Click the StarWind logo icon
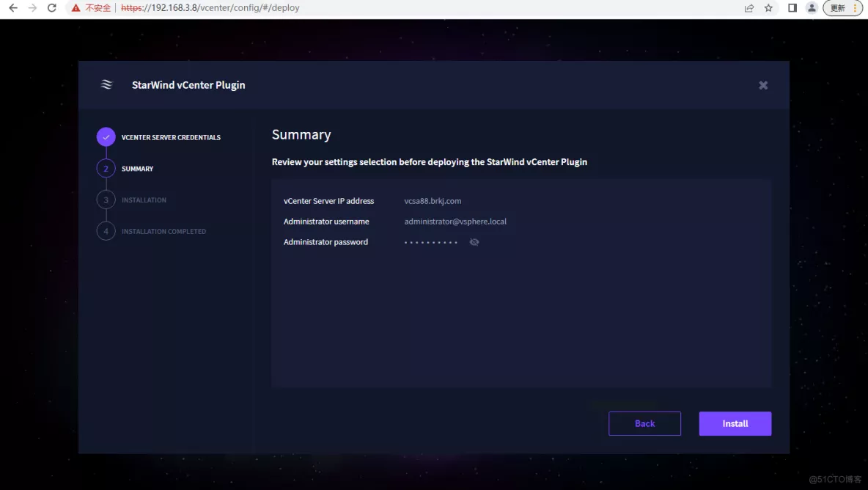 tap(106, 84)
